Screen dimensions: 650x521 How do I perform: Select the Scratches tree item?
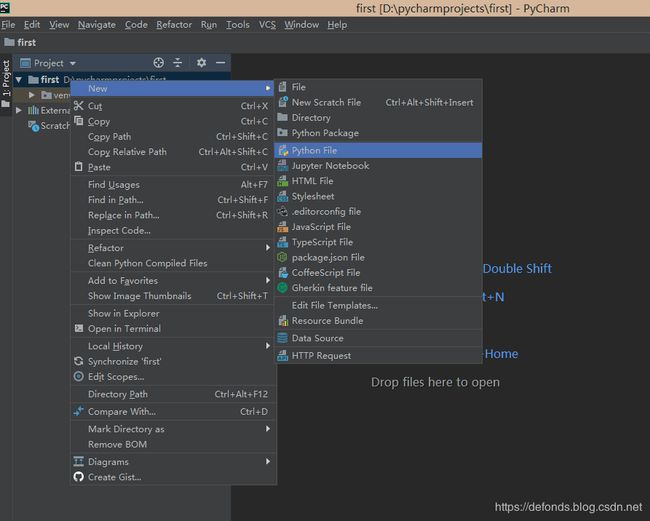point(49,126)
